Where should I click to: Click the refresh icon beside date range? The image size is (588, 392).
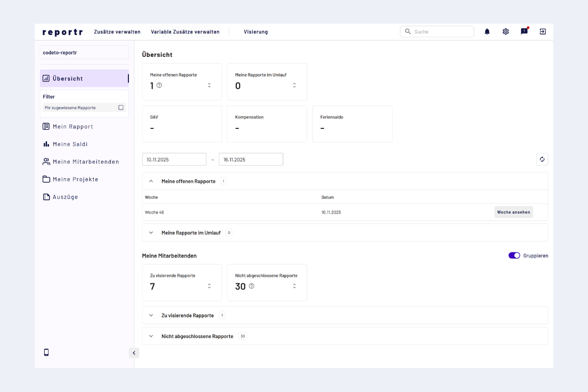pos(542,159)
